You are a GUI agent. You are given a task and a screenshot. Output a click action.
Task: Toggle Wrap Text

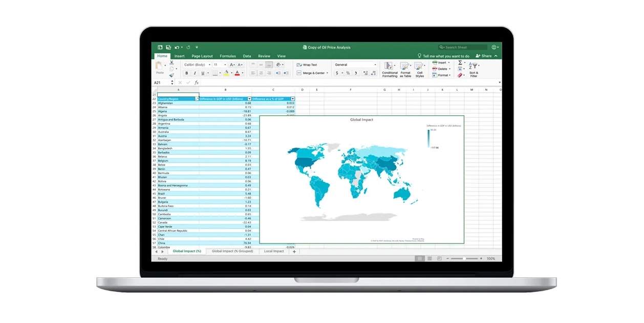(307, 65)
